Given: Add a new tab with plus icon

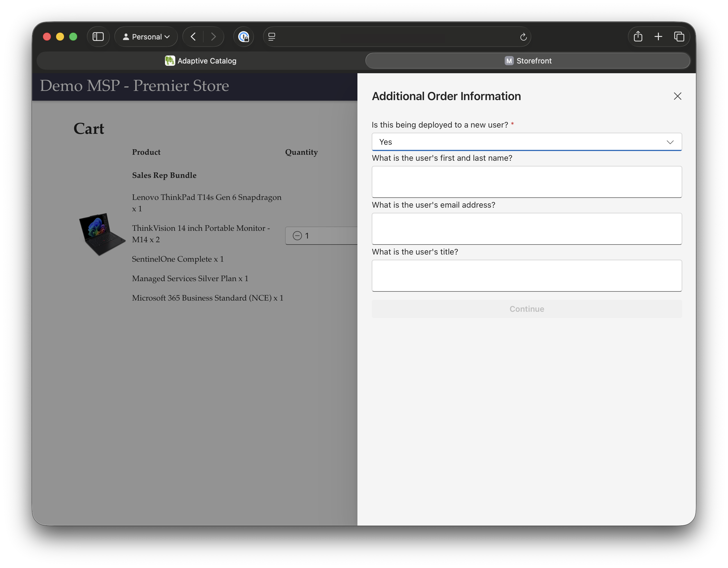Looking at the screenshot, I should click(658, 37).
